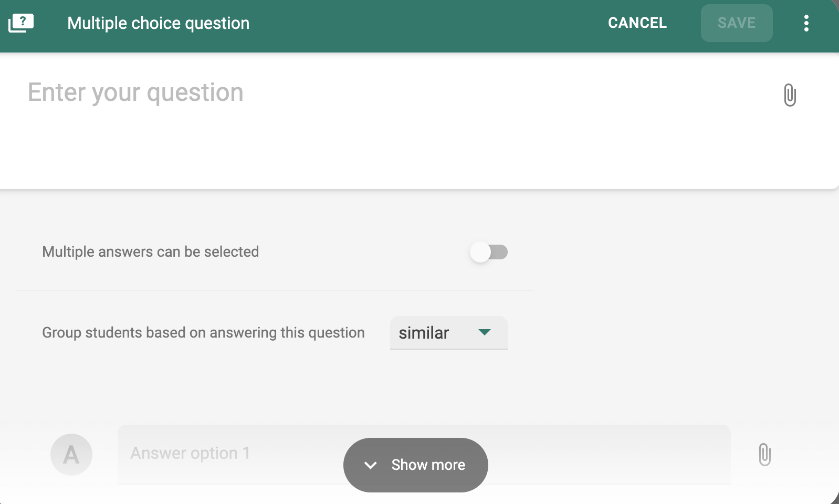Click the Multiple choice question title
Viewport: 839px width, 504px height.
pos(159,23)
